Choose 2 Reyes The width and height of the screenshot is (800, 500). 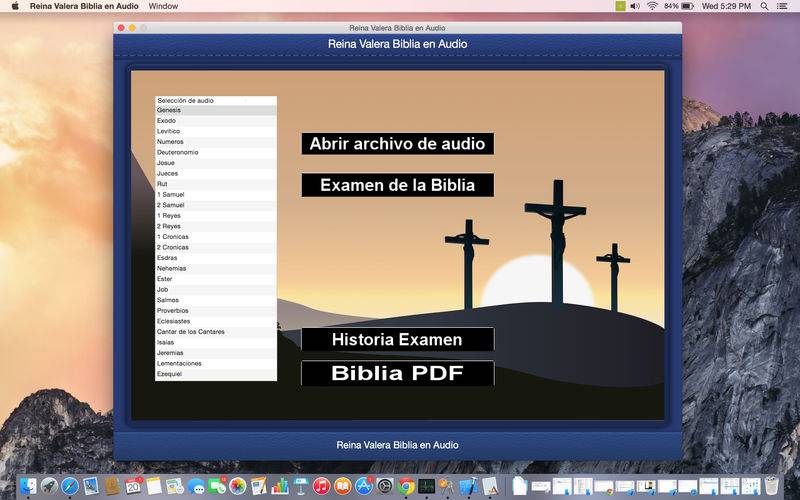216,226
